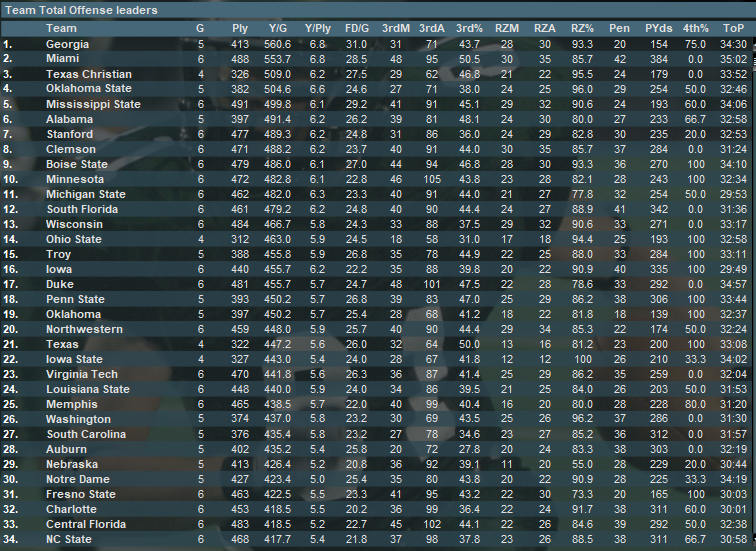This screenshot has width=756, height=551.
Task: Select Northwestern team name
Action: (x=84, y=329)
